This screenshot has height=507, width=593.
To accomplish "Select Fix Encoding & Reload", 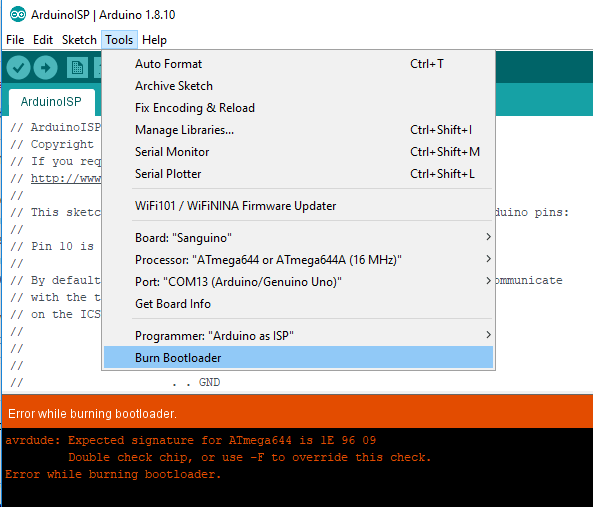I will [298, 108].
